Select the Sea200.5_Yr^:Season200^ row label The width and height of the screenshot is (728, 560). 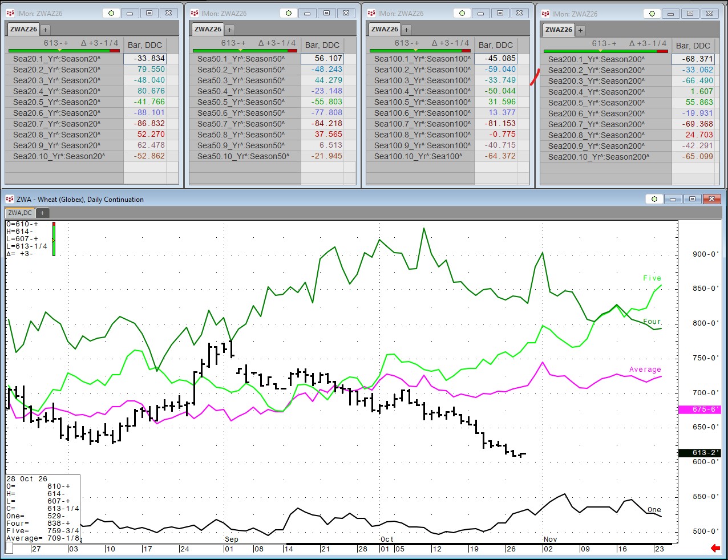click(596, 102)
